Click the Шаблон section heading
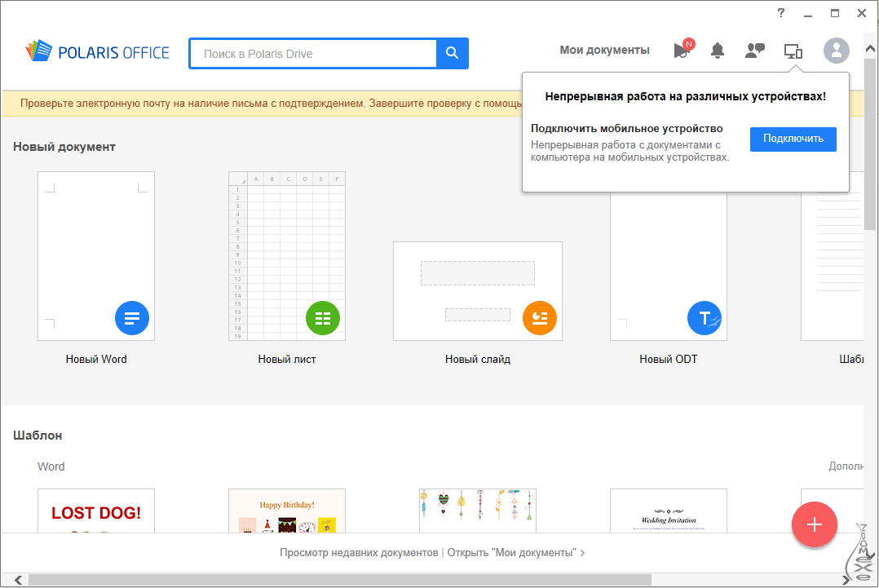Screen dimensions: 879x588 (x=38, y=435)
